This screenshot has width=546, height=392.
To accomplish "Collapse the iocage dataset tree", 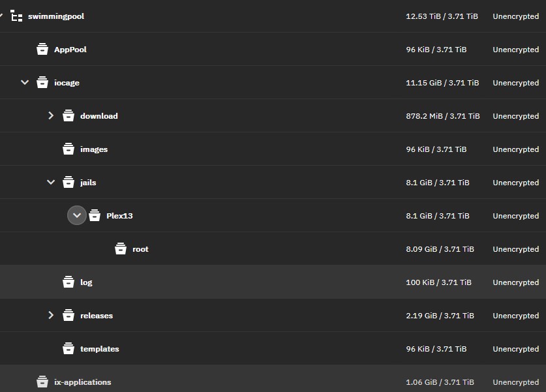I will pos(25,82).
